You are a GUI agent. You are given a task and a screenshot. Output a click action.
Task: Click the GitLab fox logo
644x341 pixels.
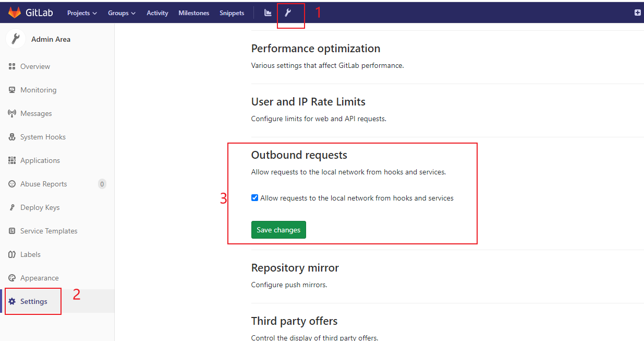pyautogui.click(x=15, y=13)
